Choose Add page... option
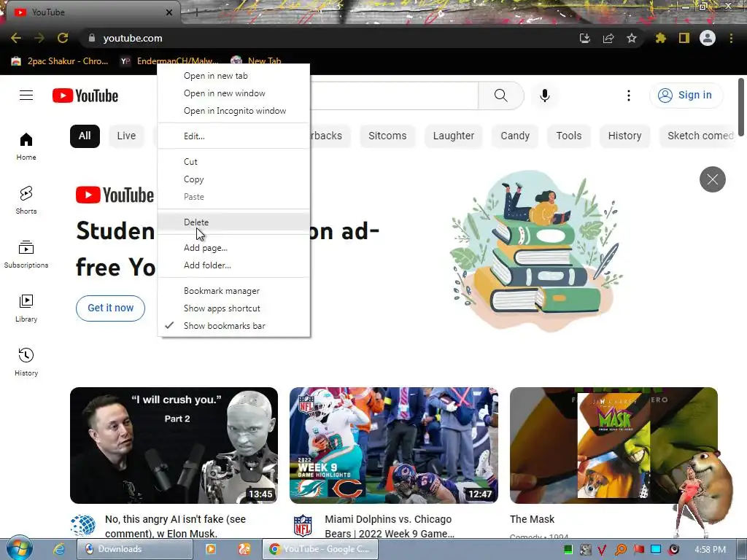The image size is (747, 560). (x=233, y=248)
